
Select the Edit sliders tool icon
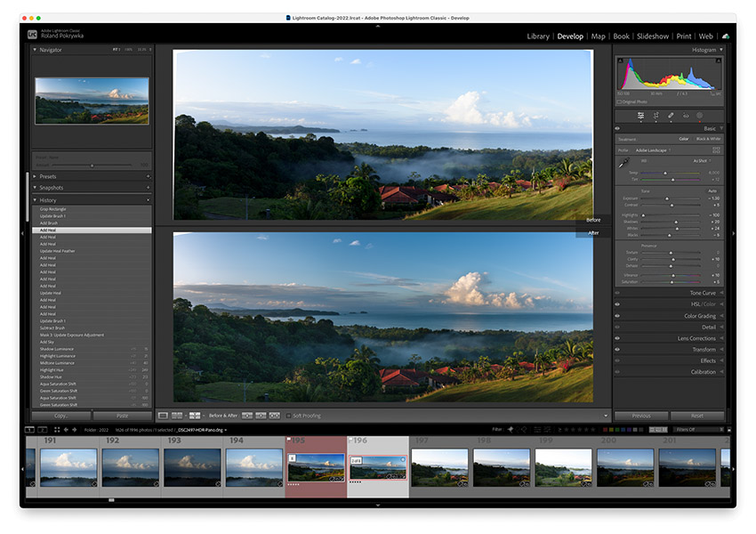(640, 116)
